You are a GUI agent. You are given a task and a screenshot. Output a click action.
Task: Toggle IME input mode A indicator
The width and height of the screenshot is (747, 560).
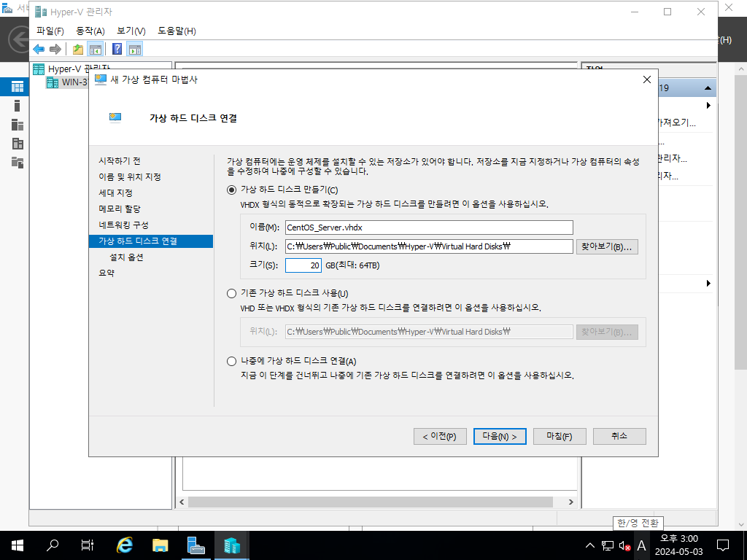(642, 545)
